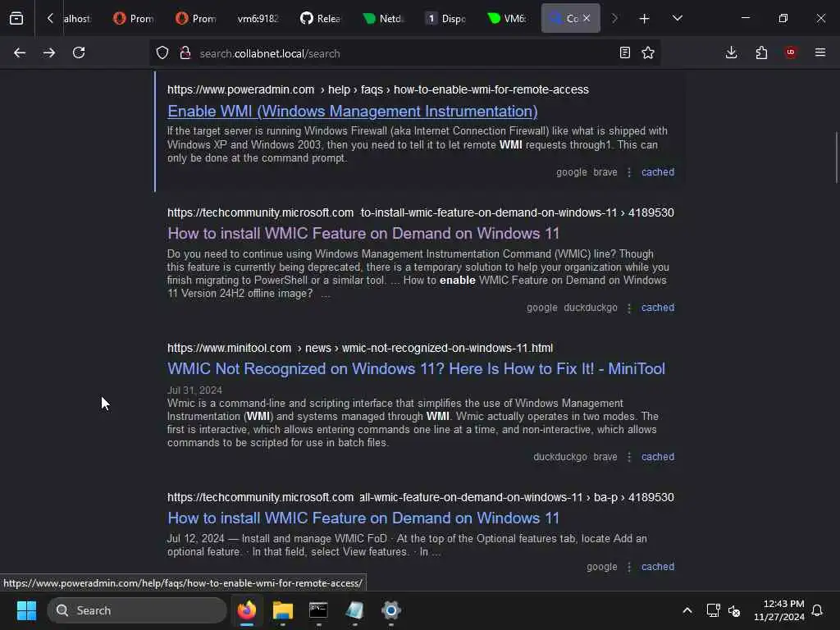Click the 'Jul 31, 2024' date text
Image resolution: width=840 pixels, height=630 pixels.
(194, 390)
